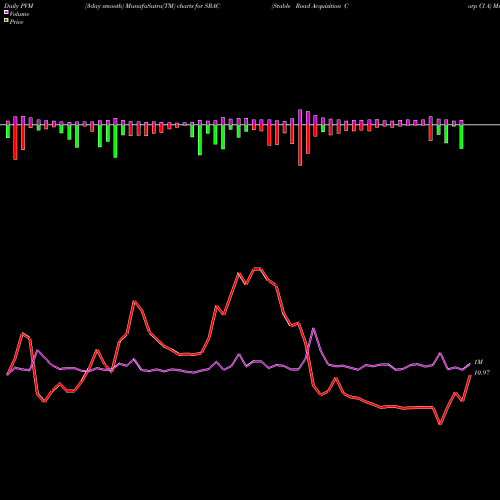The width and height of the screenshot is (500, 500).
Task: Click the 'orp Cl A' text at the top right
Action: [x=480, y=6]
